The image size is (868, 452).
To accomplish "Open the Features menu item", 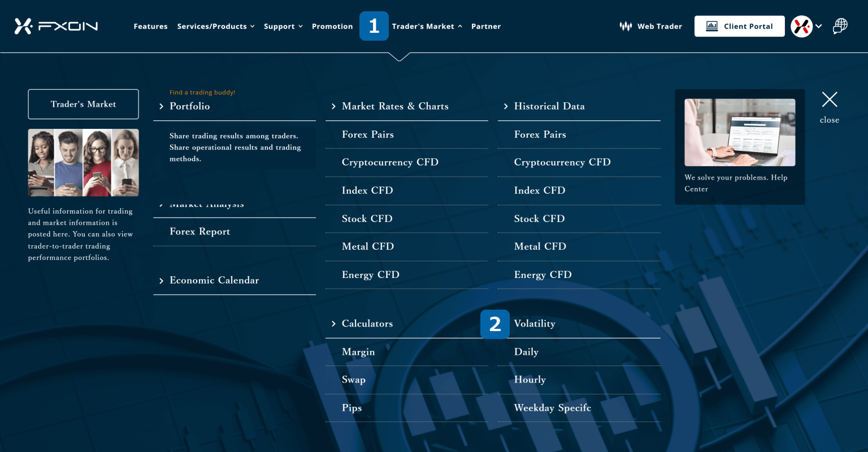I will (x=150, y=26).
